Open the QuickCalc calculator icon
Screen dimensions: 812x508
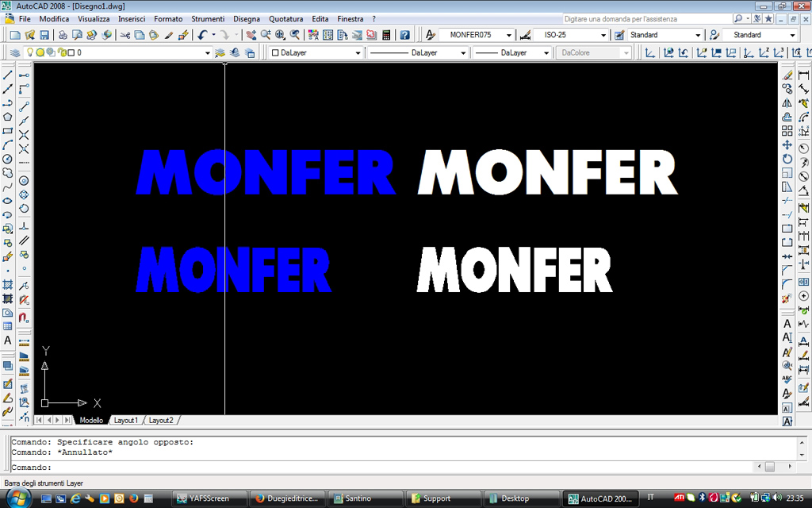click(386, 35)
